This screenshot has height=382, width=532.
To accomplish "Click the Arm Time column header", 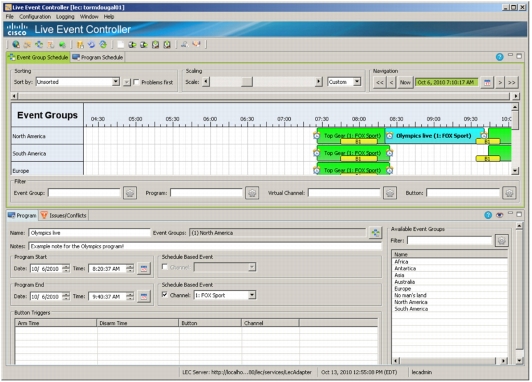I will point(56,323).
